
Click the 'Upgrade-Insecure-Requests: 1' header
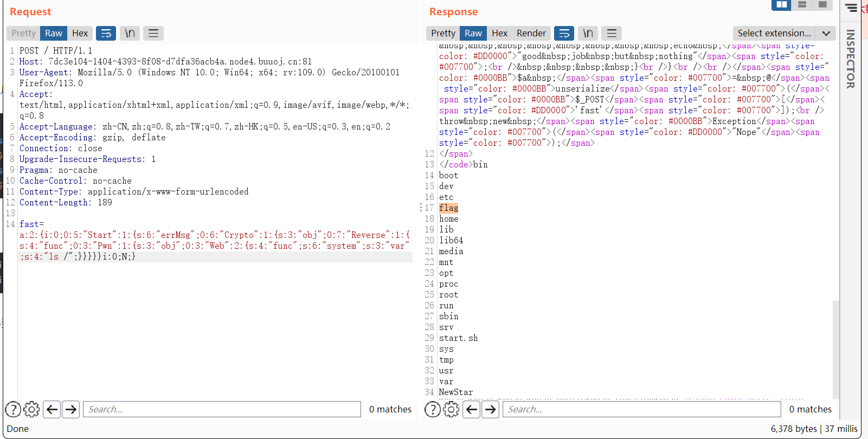click(x=87, y=159)
